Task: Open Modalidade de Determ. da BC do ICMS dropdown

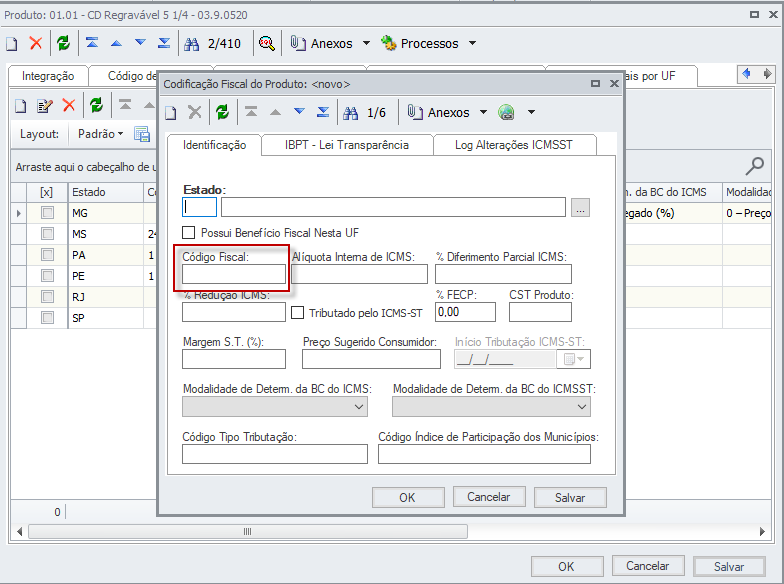Action: click(x=275, y=406)
